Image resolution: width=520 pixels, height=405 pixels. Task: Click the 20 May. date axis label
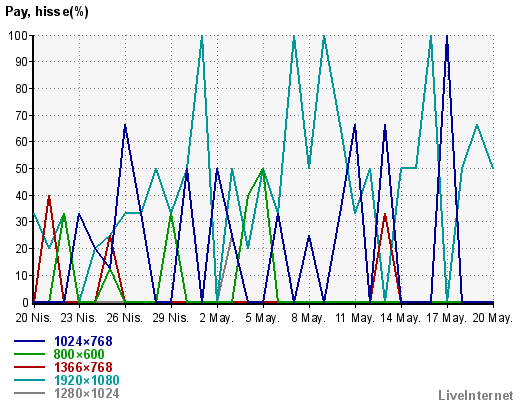[492, 318]
